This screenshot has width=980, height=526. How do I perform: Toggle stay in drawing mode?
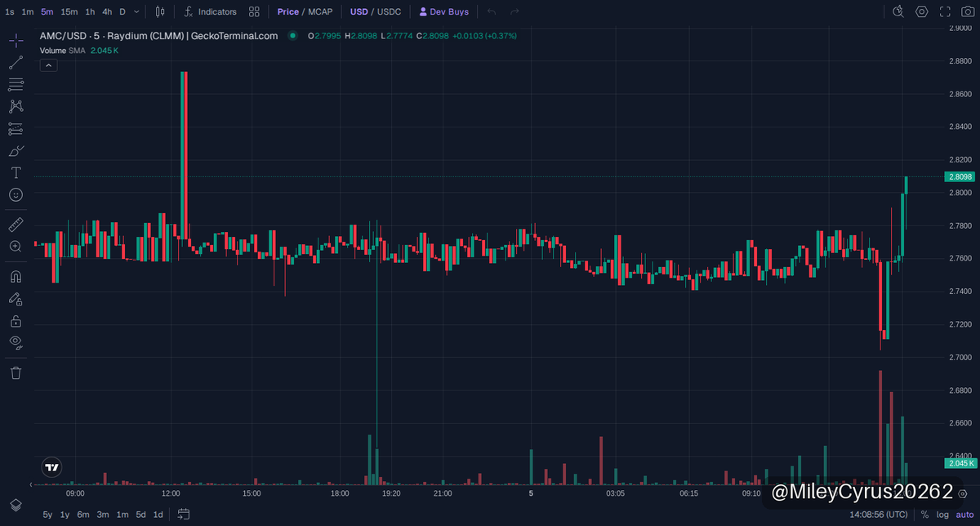(x=16, y=298)
